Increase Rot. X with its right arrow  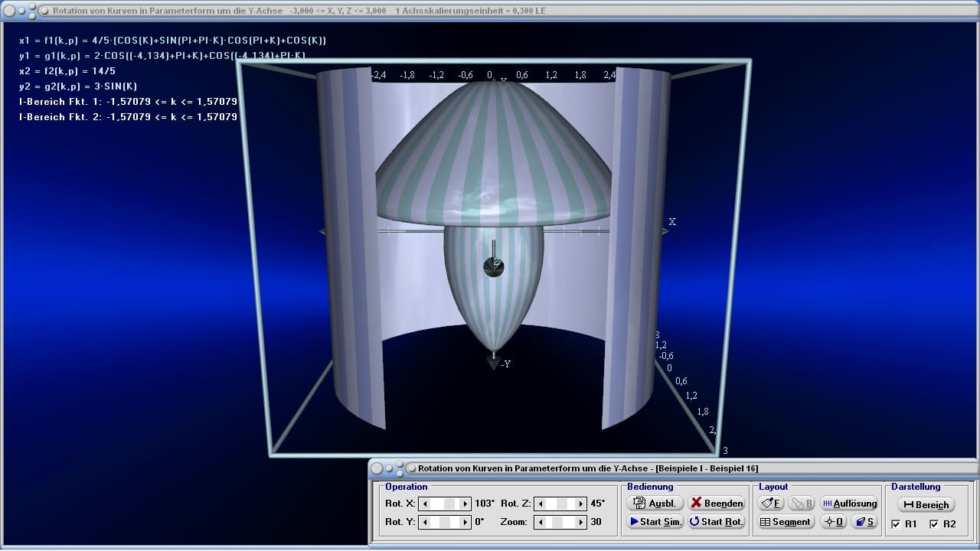[x=465, y=504]
